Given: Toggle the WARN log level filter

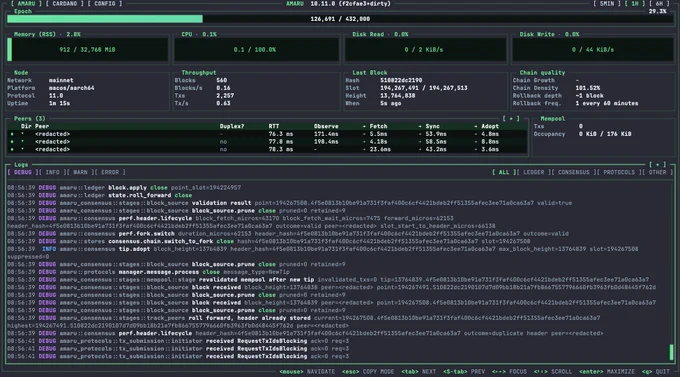Looking at the screenshot, I should pos(80,172).
